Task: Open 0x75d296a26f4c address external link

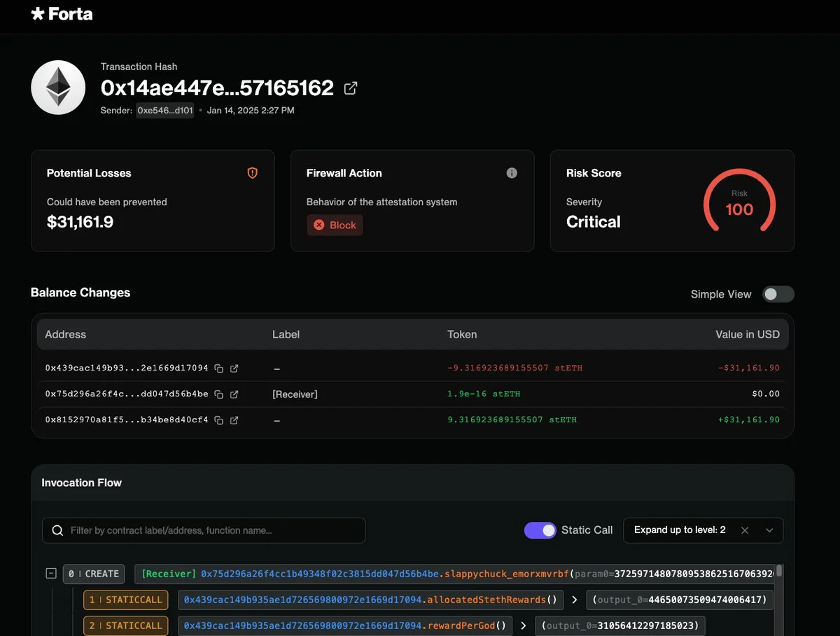Action: pos(234,394)
